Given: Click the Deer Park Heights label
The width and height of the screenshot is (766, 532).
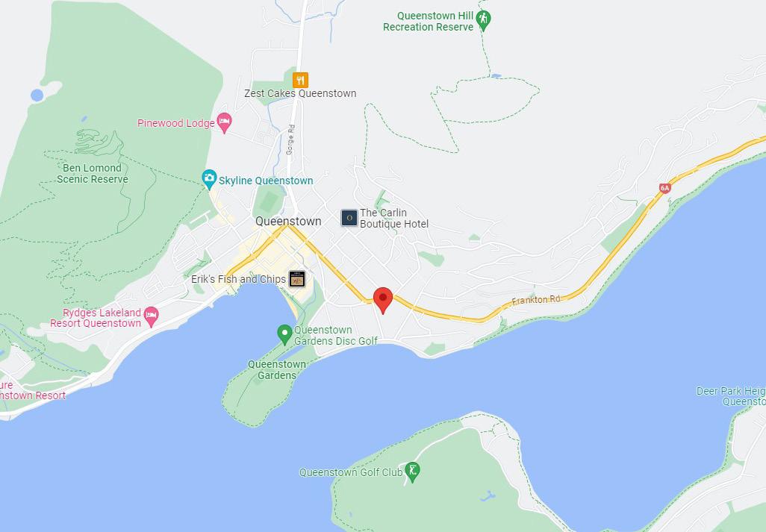Looking at the screenshot, I should pyautogui.click(x=731, y=396).
